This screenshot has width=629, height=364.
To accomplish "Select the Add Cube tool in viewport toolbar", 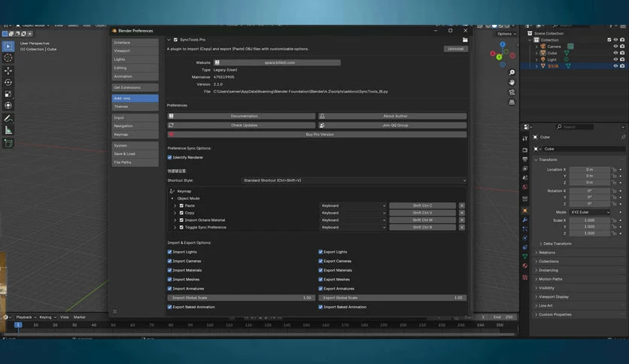I will [8, 143].
